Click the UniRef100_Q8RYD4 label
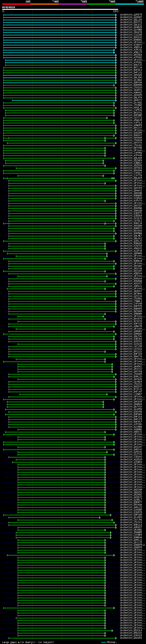 pyautogui.click(x=131, y=82)
